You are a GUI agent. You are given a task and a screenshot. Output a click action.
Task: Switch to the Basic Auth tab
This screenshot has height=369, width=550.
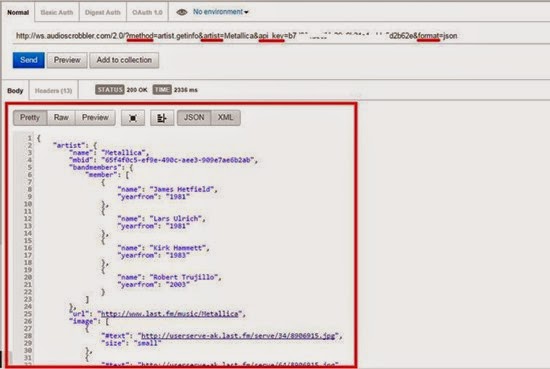coord(57,12)
